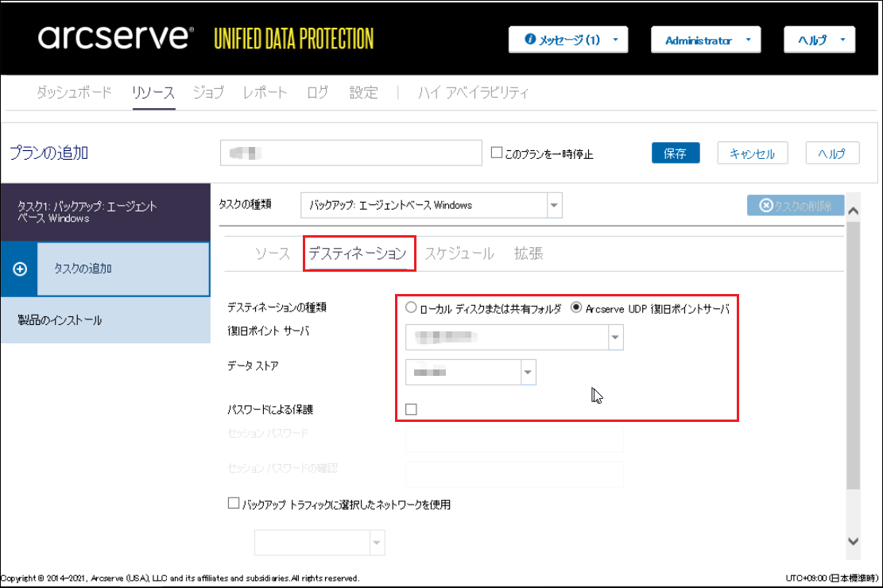Open the レポート tab

(x=265, y=92)
